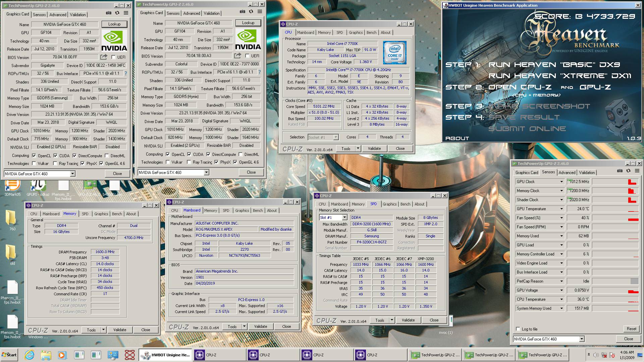Toggle CUDA checkbox in first GPU-Z window
Viewport: 644px width, 362px height.
point(55,156)
